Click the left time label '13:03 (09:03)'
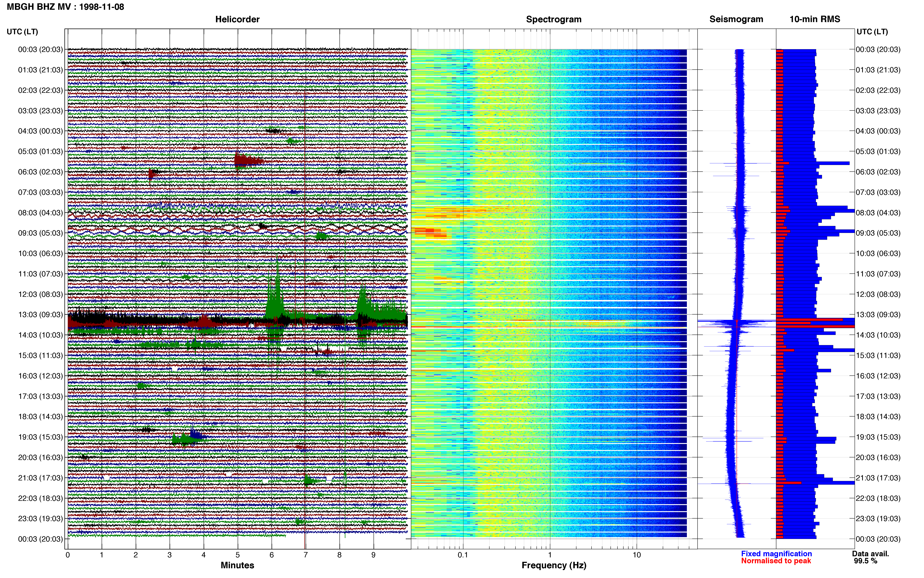 pyautogui.click(x=41, y=315)
